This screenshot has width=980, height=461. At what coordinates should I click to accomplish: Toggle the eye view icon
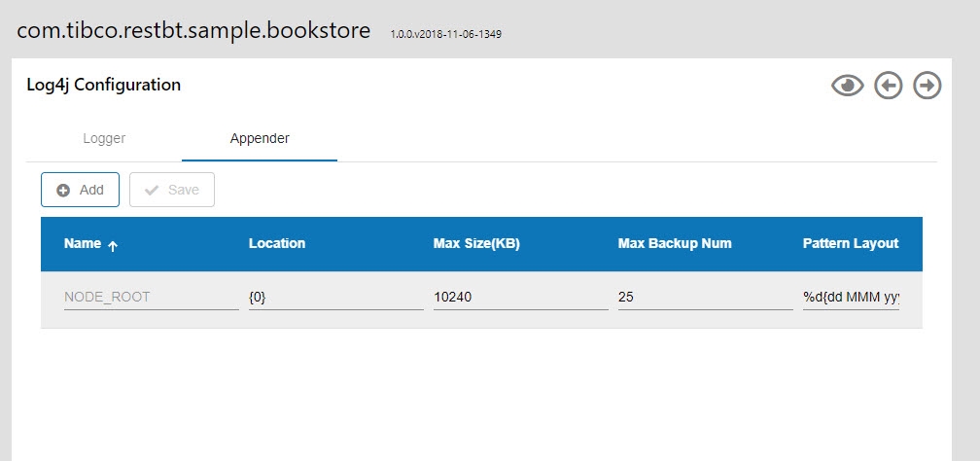point(847,86)
